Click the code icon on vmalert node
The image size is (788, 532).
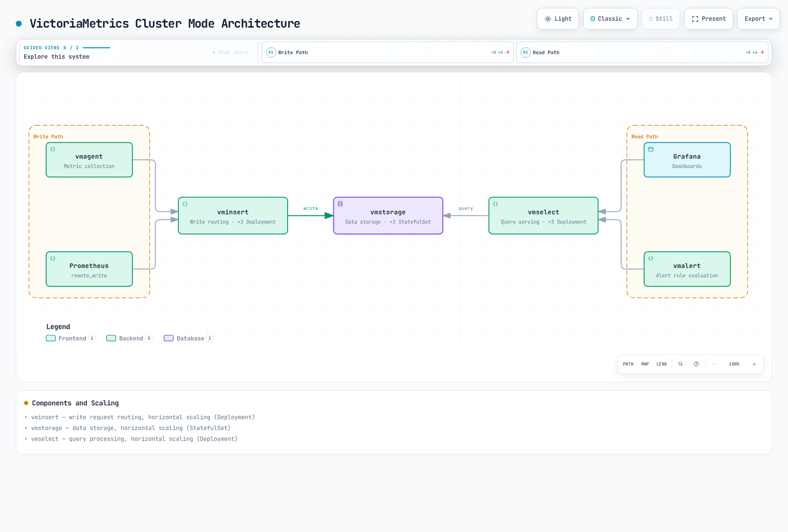651,259
